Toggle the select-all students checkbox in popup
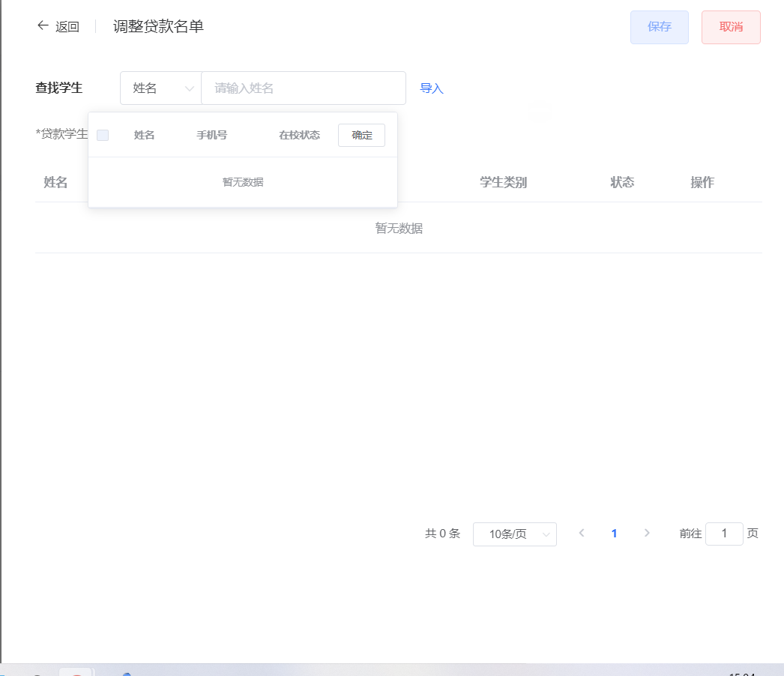784x676 pixels. pyautogui.click(x=103, y=135)
